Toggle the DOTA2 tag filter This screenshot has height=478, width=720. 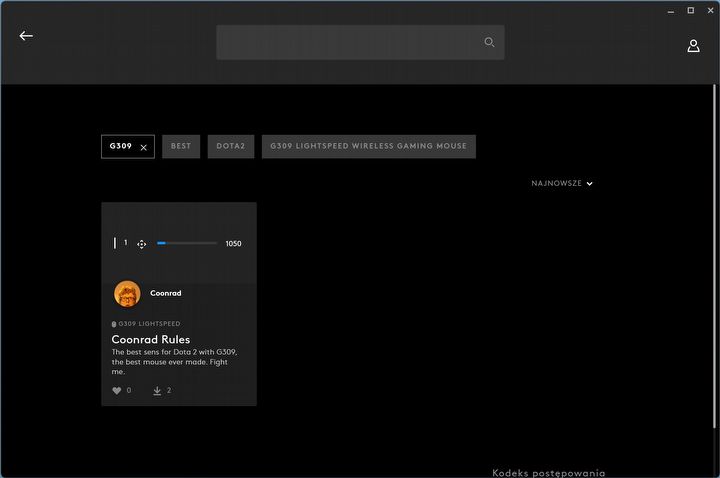click(x=231, y=146)
